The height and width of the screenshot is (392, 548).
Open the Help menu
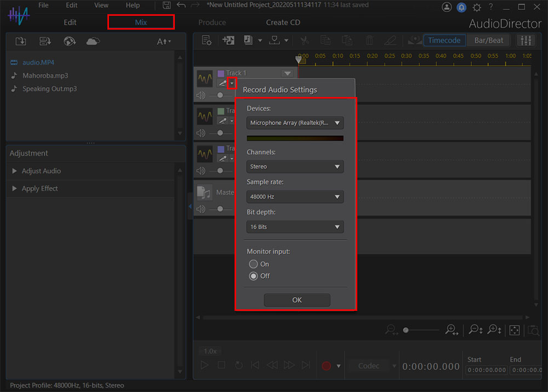click(x=133, y=5)
